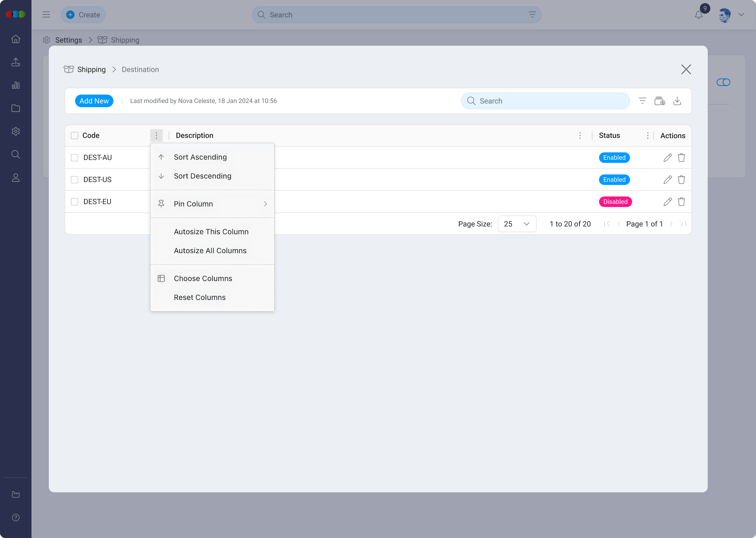The image size is (756, 538).
Task: Open the hamburger navigation menu
Action: 46,14
